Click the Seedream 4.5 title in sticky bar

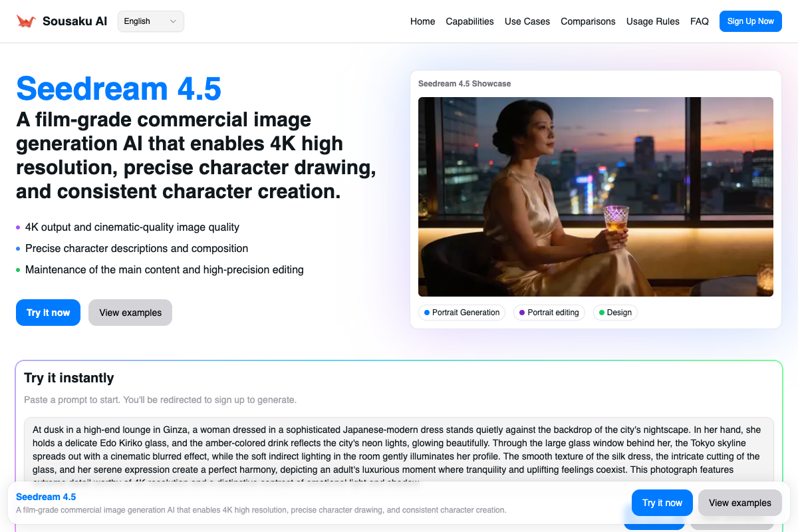coord(46,497)
